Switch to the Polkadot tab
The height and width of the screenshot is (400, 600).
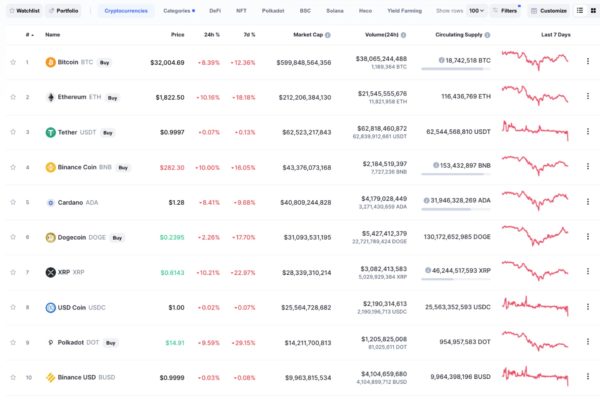(273, 11)
